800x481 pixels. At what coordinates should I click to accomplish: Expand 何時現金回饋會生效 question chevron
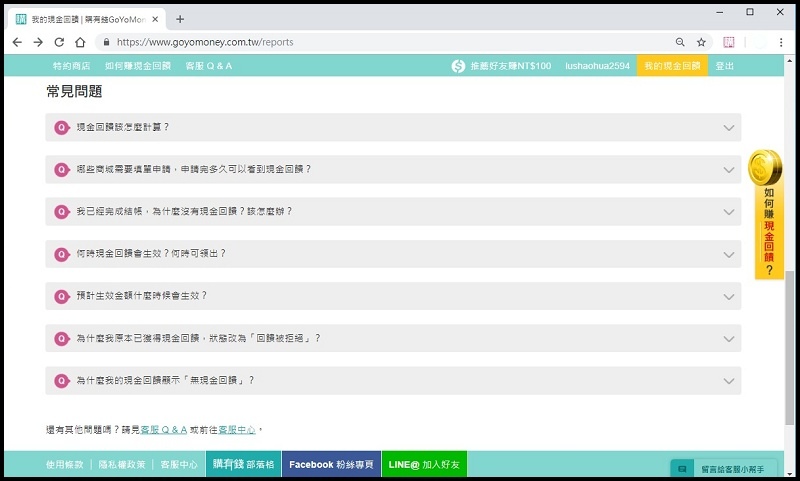coord(728,254)
